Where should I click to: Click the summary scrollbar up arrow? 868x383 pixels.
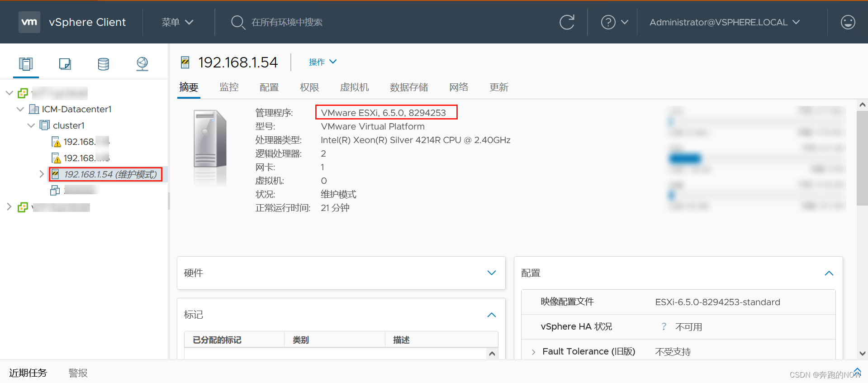(862, 105)
